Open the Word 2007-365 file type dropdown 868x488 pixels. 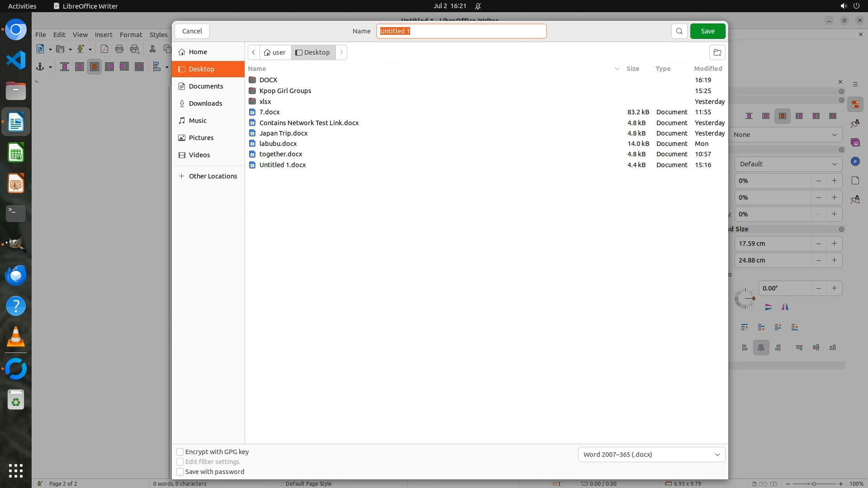click(x=651, y=455)
